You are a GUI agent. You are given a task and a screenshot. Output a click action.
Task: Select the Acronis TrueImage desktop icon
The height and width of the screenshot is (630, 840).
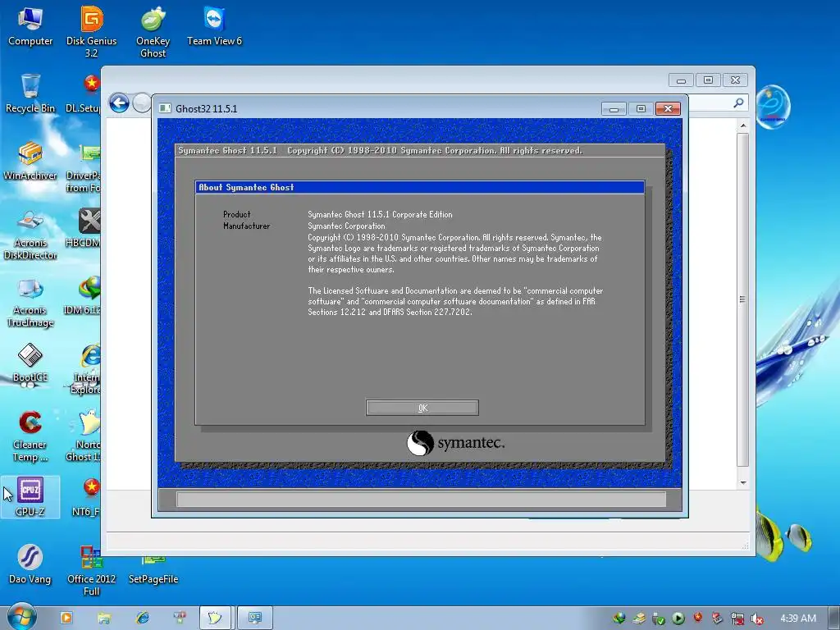point(30,302)
